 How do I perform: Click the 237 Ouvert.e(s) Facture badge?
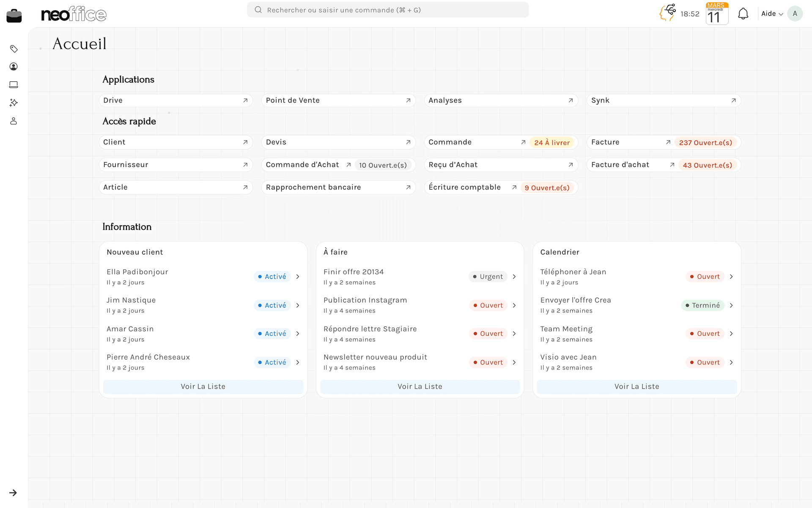coord(705,143)
